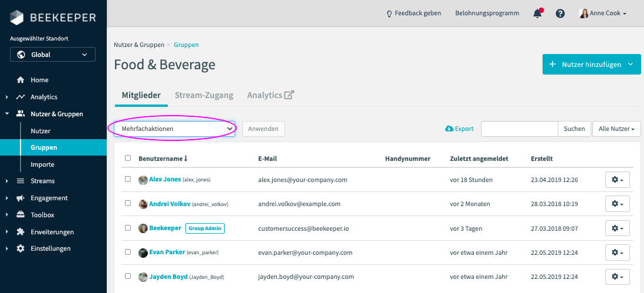Switch to the Stream-Zugang tab

[204, 95]
